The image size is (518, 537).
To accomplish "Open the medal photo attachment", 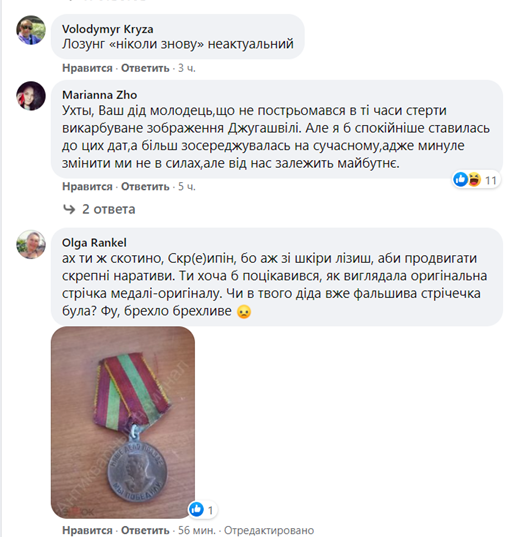I will 123,422.
